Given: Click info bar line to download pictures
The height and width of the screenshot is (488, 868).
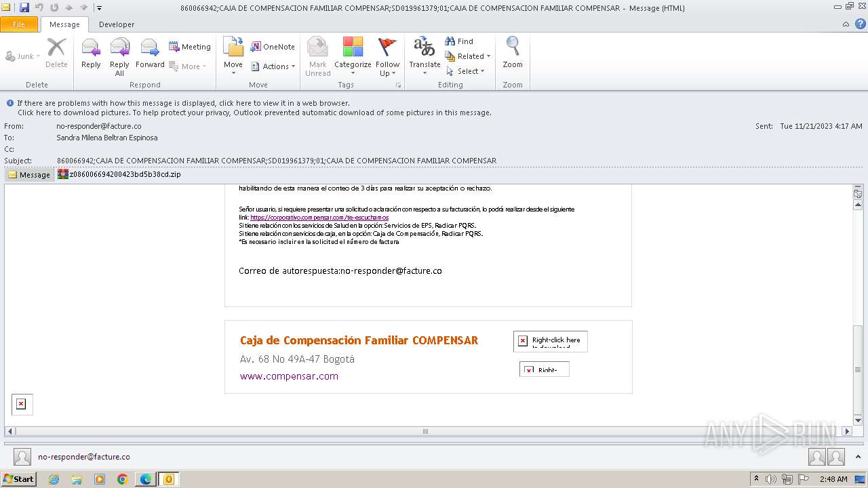Looking at the screenshot, I should click(x=254, y=113).
